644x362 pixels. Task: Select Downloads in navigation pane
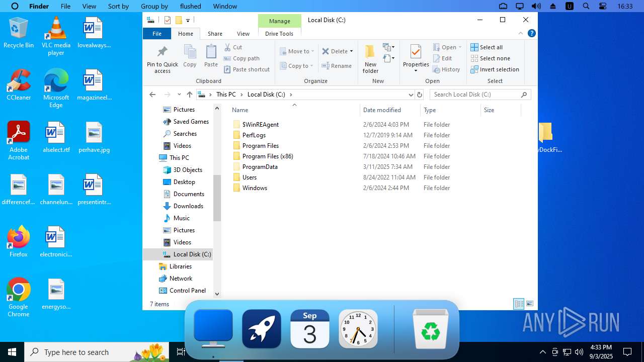[x=188, y=206]
